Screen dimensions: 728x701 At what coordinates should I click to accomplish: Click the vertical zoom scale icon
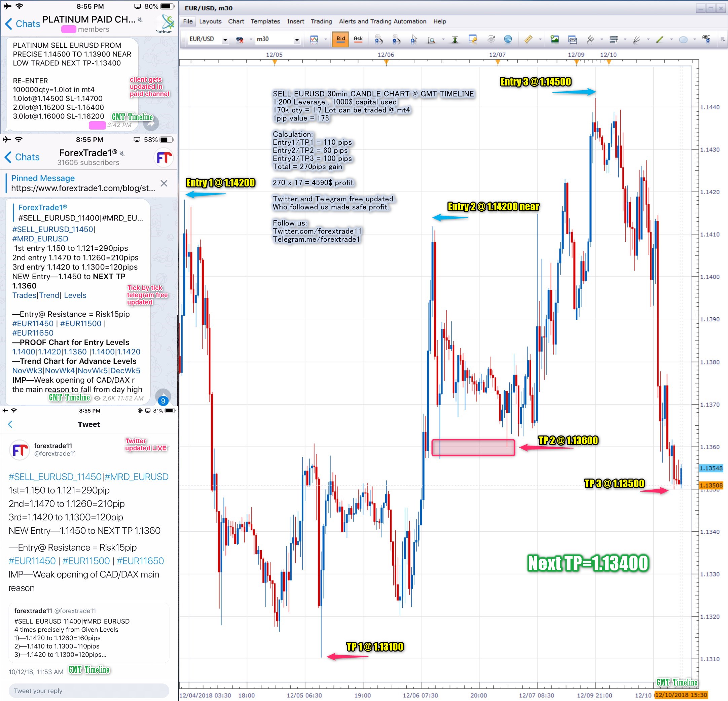[431, 40]
